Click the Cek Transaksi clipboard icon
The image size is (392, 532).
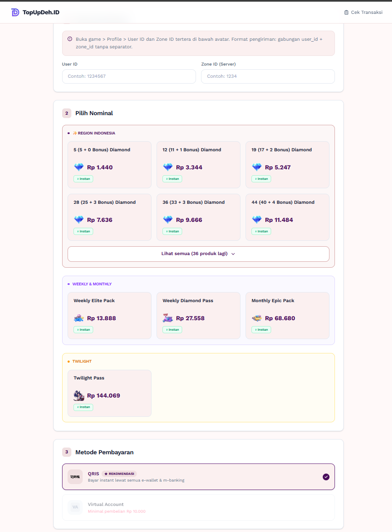coord(346,13)
